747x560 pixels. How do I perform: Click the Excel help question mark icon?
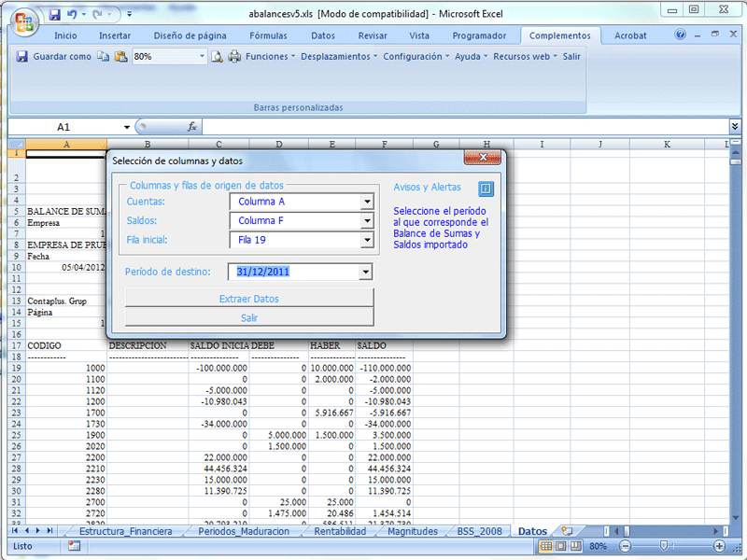[x=681, y=35]
